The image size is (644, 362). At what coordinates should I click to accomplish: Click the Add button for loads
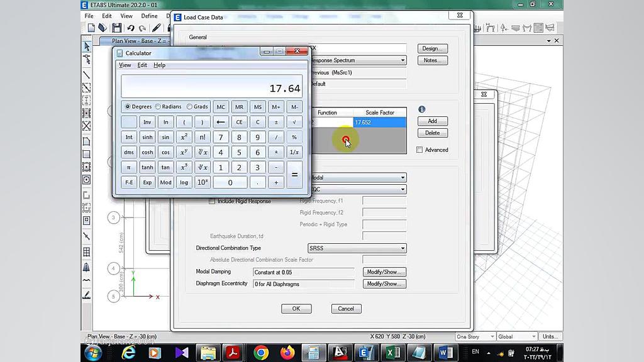(x=433, y=121)
